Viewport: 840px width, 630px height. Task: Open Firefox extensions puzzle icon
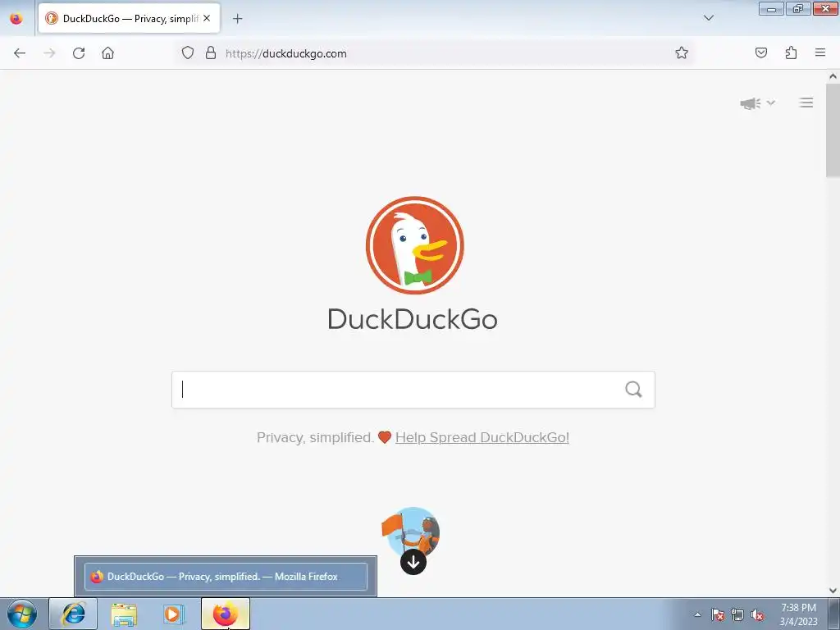[x=792, y=53]
